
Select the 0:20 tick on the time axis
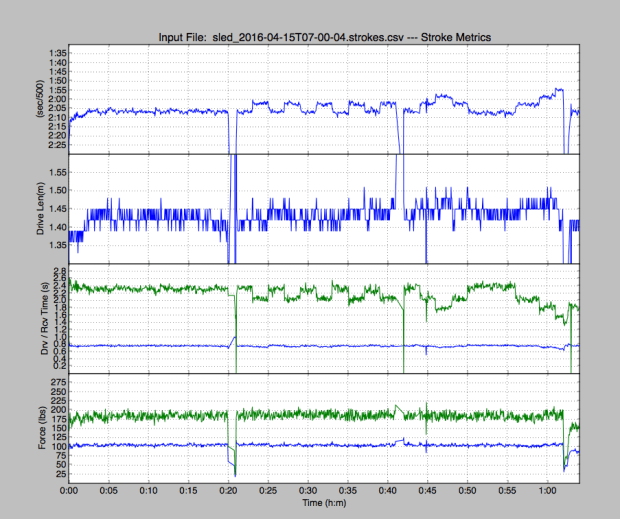point(228,492)
